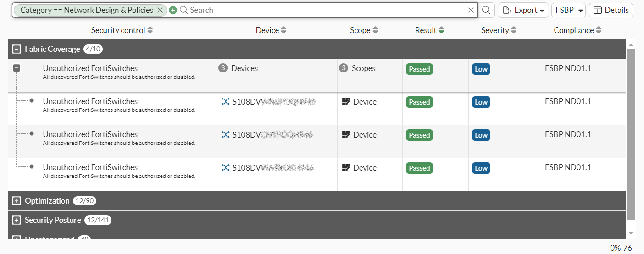The width and height of the screenshot is (644, 254).
Task: Clear the search bar with the X
Action: pos(471,10)
